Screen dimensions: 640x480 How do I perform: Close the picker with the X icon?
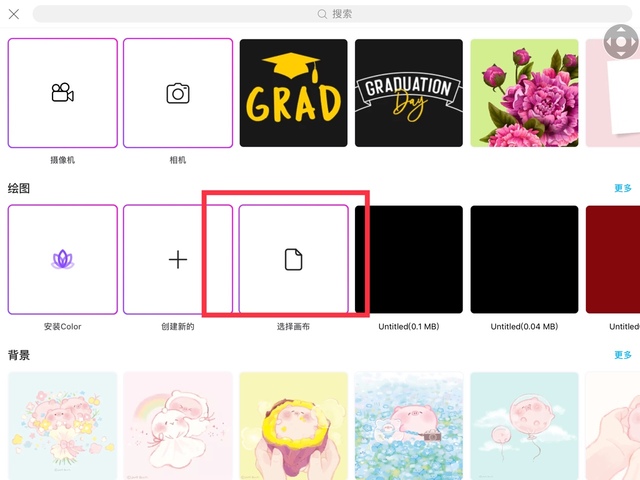(x=14, y=14)
